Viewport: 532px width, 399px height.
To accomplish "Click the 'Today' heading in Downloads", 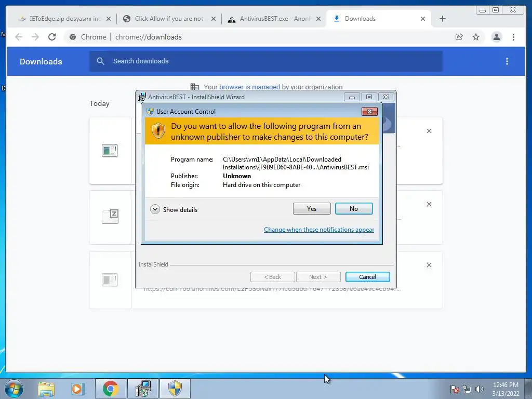I will [99, 103].
